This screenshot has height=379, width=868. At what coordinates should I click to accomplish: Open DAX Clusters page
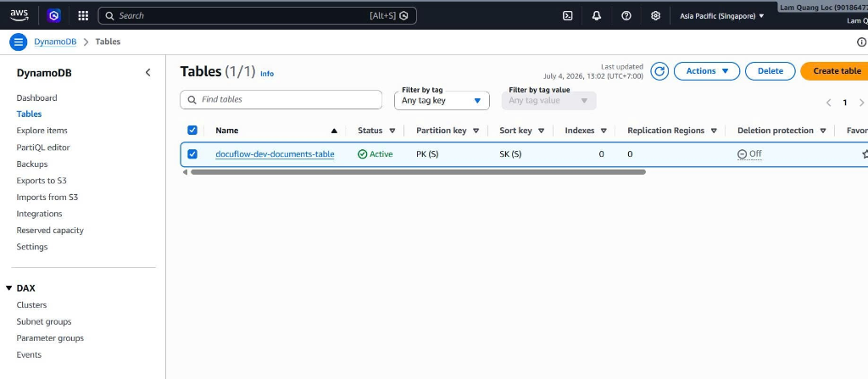pos(31,305)
